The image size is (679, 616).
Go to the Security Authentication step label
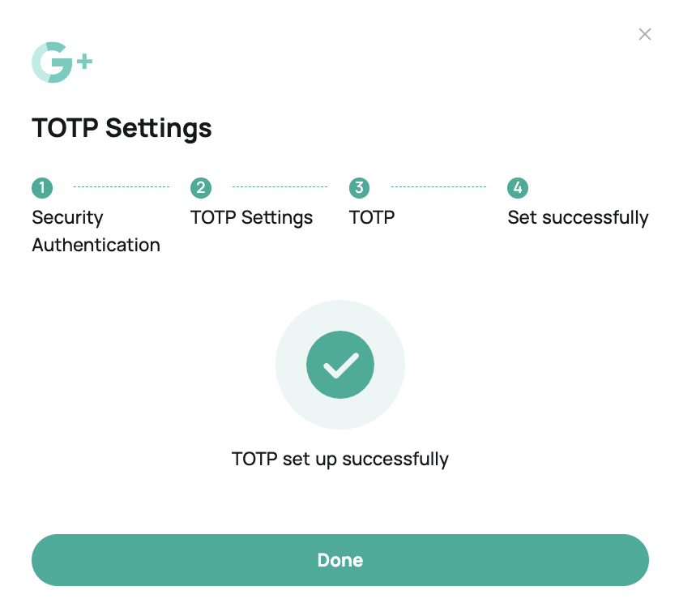(x=96, y=231)
